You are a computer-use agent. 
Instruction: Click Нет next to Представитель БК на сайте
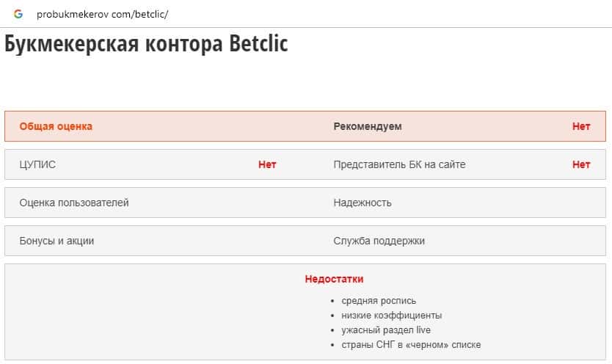[581, 164]
